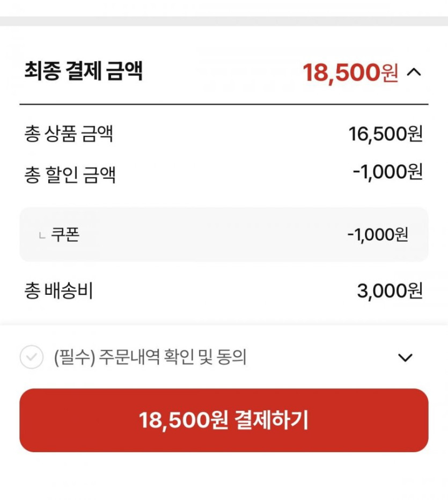
Task: Click the gray separator bar at top
Action: (x=224, y=21)
